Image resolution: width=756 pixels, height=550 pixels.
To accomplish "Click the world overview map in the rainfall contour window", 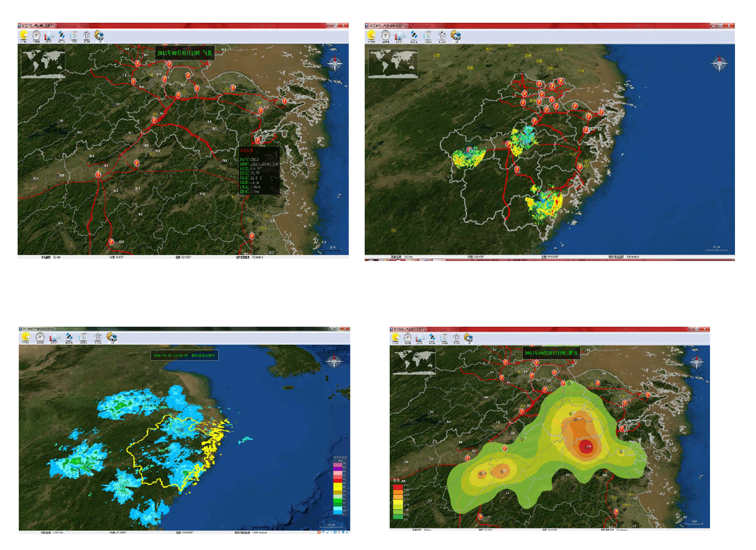I will [415, 362].
